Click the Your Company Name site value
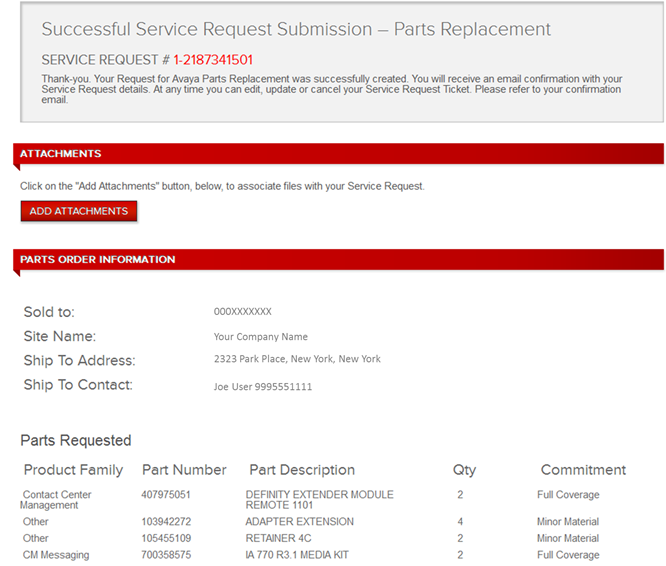This screenshot has width=666, height=566. click(260, 337)
